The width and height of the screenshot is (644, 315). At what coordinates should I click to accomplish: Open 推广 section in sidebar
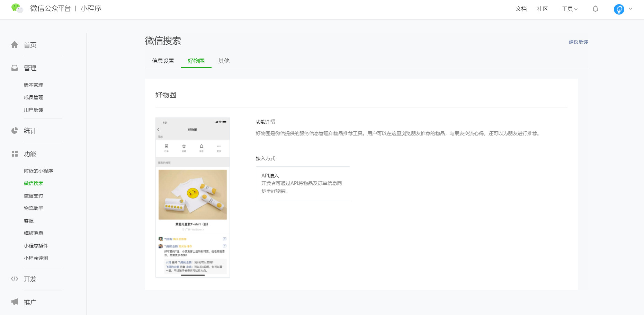point(30,303)
